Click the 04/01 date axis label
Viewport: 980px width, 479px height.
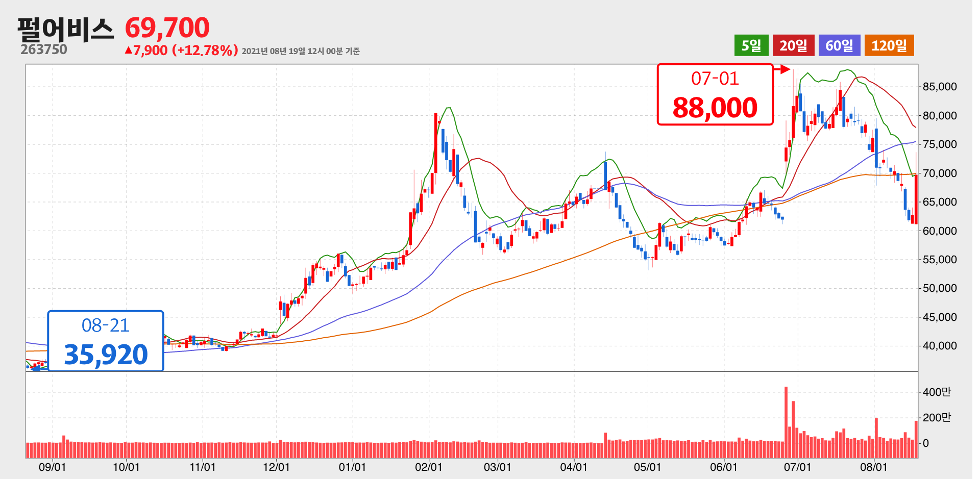click(574, 467)
